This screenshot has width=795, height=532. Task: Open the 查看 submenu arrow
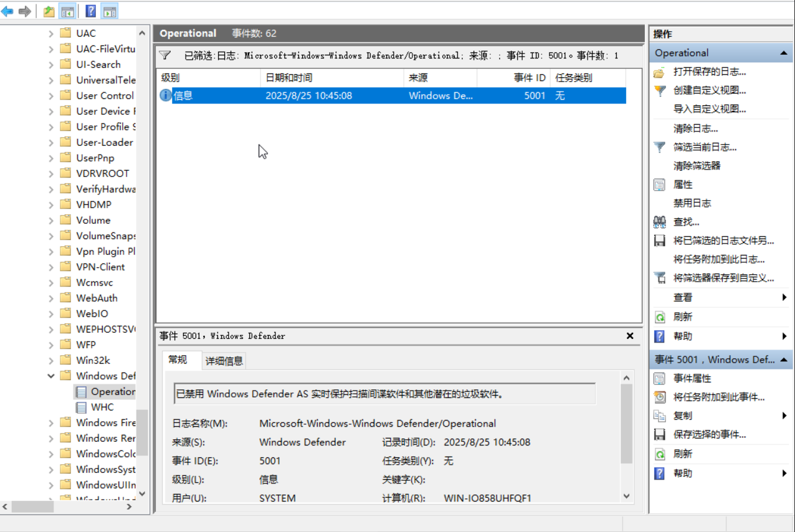point(784,298)
